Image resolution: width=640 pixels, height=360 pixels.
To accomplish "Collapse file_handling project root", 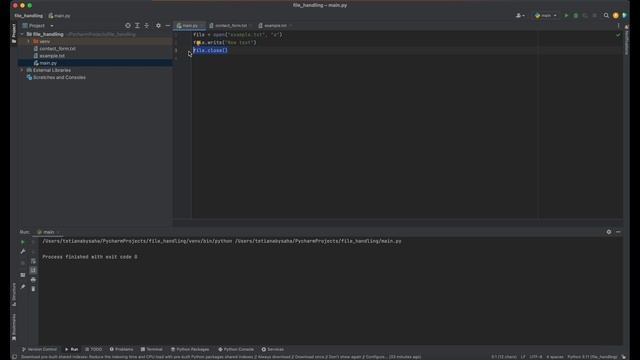I will 22,34.
